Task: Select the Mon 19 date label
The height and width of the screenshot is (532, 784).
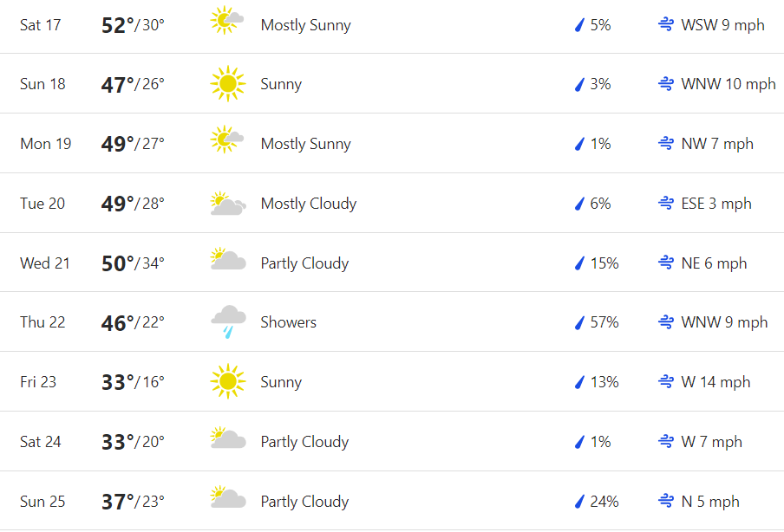Action: 46,144
